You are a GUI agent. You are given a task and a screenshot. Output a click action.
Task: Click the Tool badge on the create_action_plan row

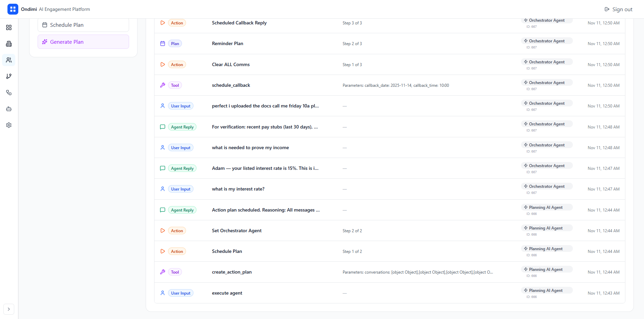[x=175, y=272]
